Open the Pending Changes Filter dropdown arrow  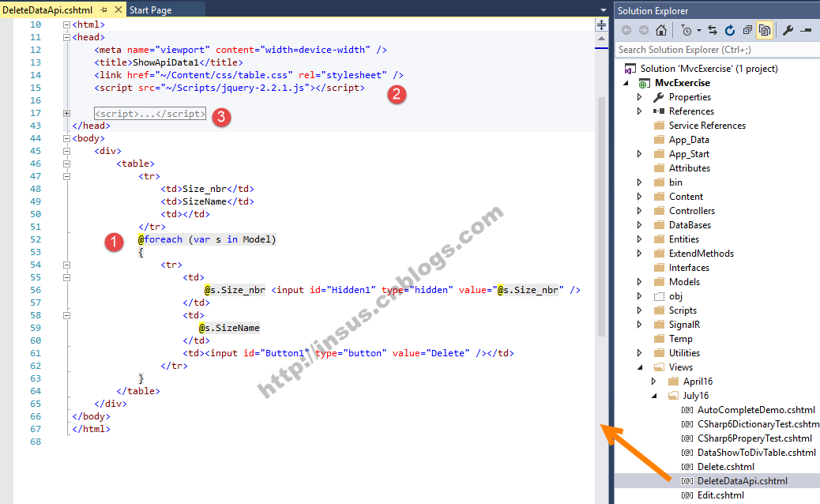pyautogui.click(x=698, y=30)
